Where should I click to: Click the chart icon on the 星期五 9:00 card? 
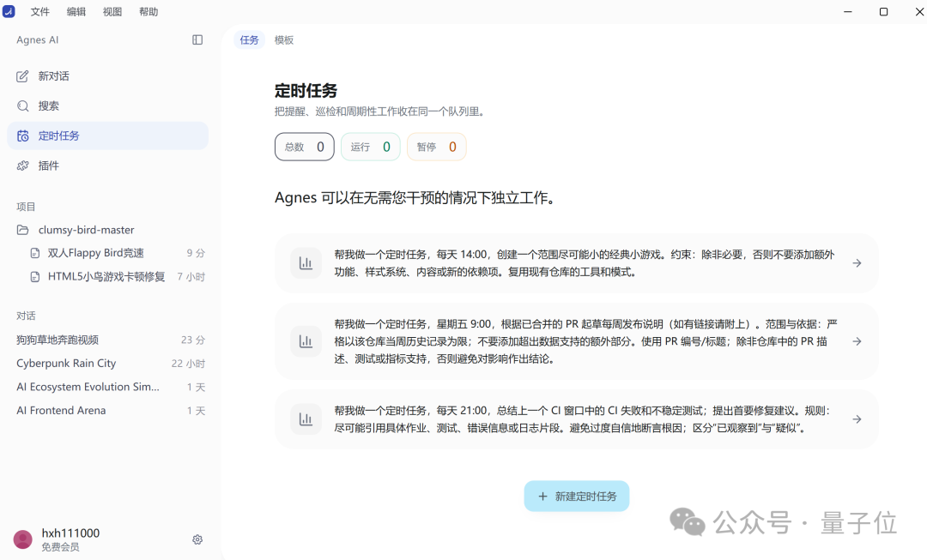click(306, 340)
